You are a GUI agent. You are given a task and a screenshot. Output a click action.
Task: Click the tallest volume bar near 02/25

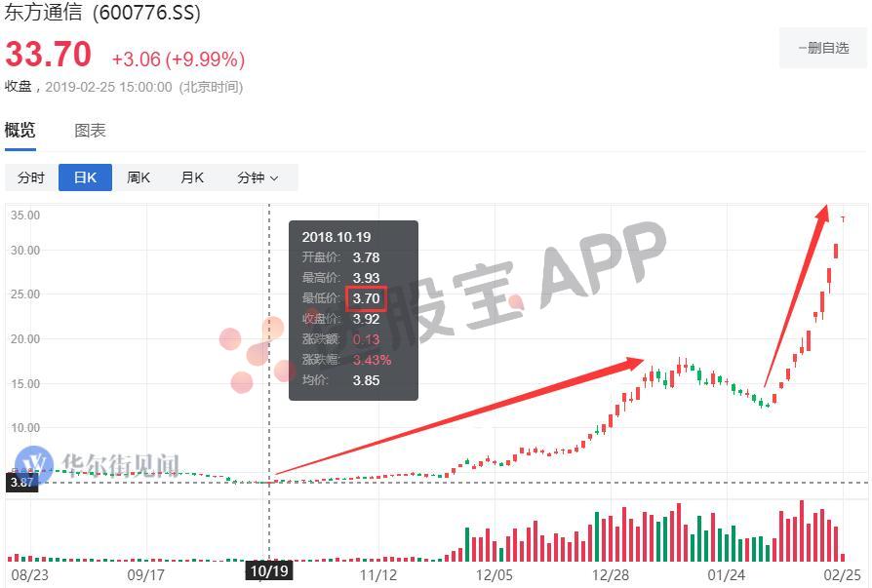point(802,530)
